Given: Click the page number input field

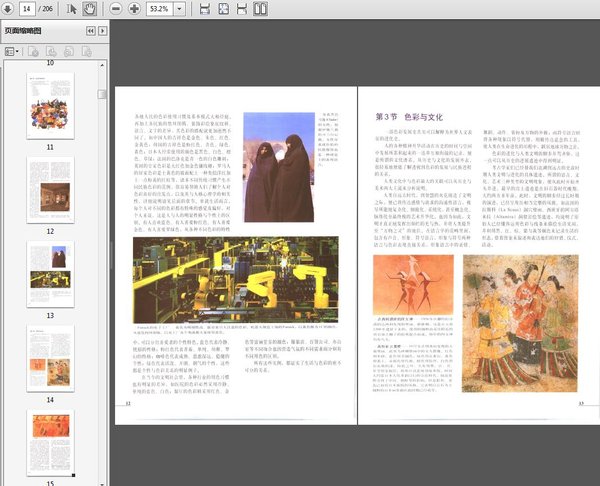Looking at the screenshot, I should (x=27, y=9).
